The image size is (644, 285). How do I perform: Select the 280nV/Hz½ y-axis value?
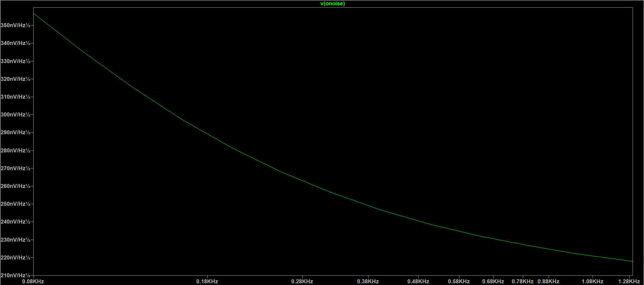pos(15,151)
